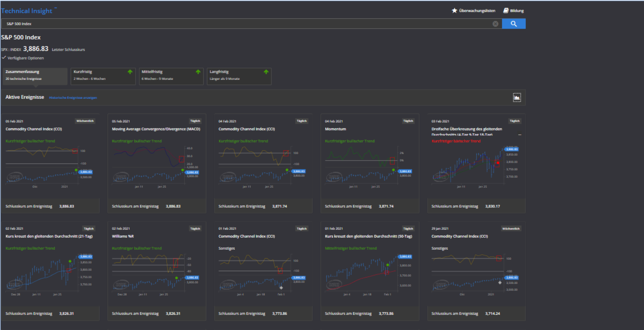Screen dimensions: 644x330
Task: Click 'Kurzfristiger bärischer Trend' red label
Action: coord(456,141)
